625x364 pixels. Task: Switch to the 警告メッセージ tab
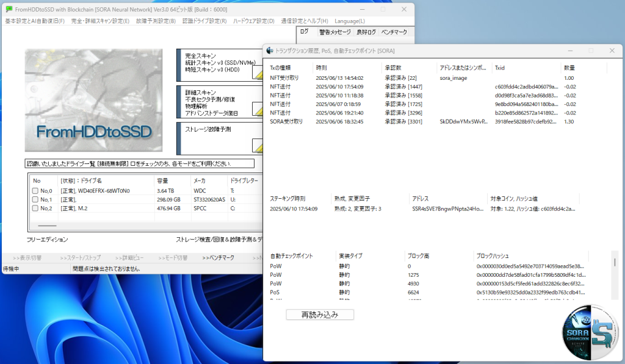335,32
